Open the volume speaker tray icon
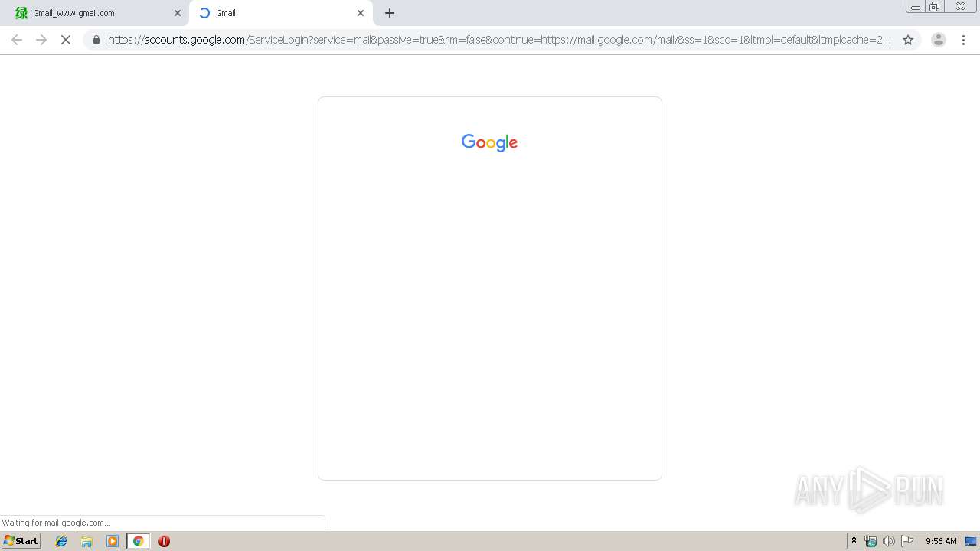Image resolution: width=980 pixels, height=551 pixels. [889, 541]
